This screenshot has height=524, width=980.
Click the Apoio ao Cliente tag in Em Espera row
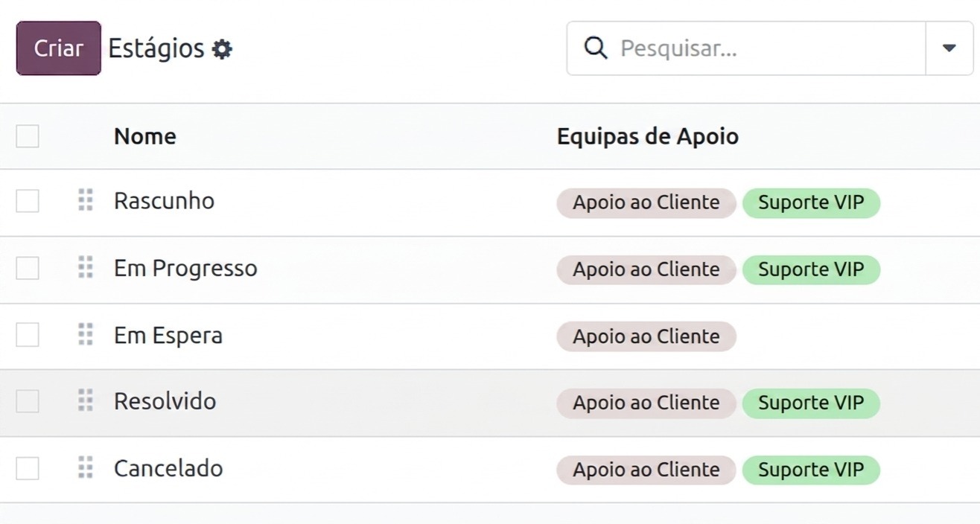pos(646,336)
